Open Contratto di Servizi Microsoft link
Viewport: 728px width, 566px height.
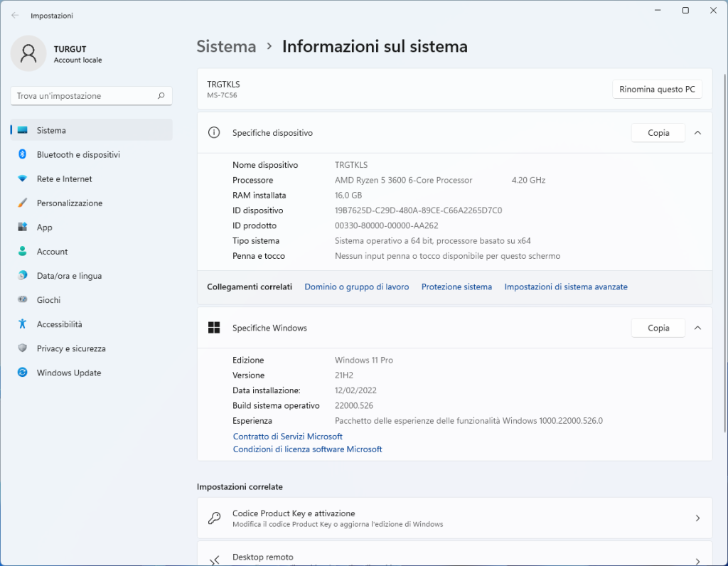click(287, 437)
